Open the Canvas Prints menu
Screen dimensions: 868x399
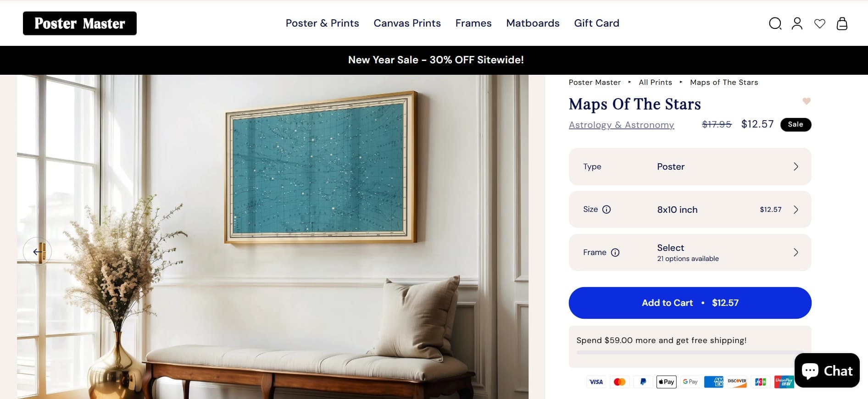[407, 23]
